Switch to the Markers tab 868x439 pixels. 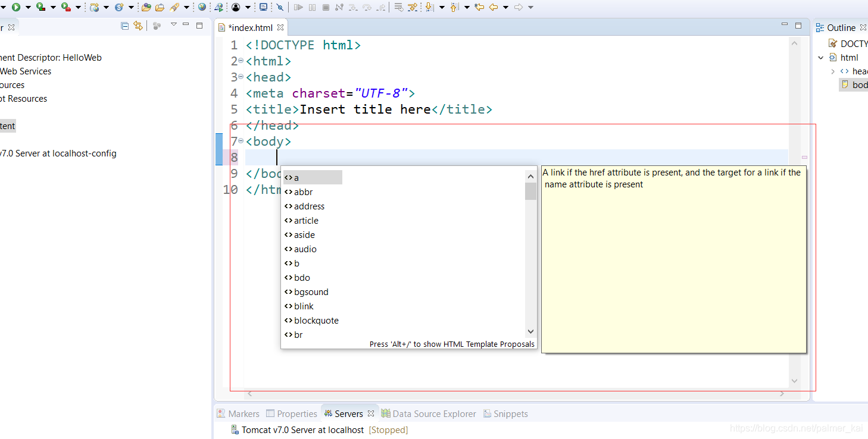coord(238,413)
